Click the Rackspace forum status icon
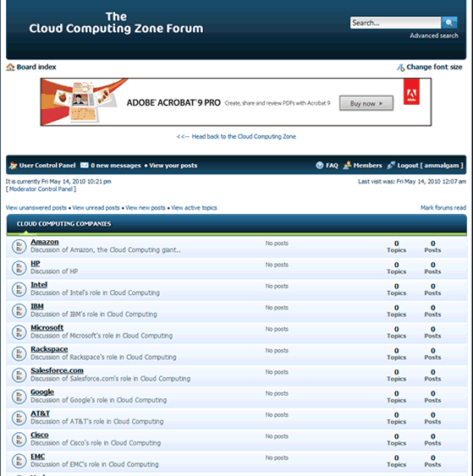The image size is (473, 476). (19, 353)
